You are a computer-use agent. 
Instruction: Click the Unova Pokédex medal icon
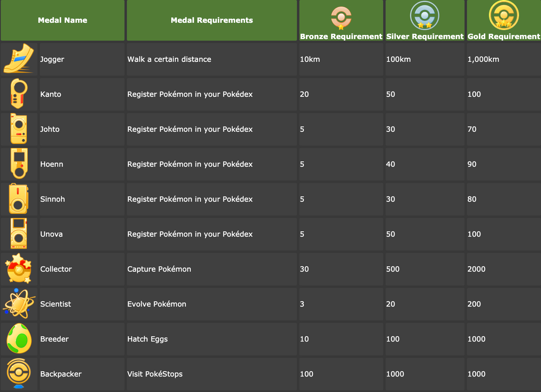coord(19,234)
